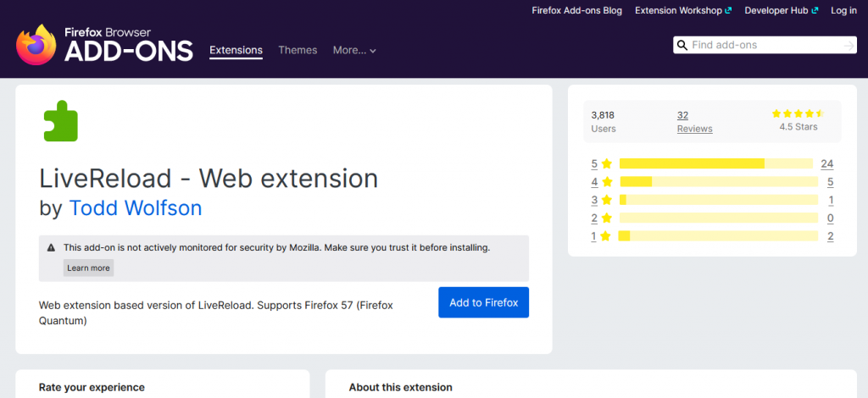Click the Log in link
The height and width of the screenshot is (398, 868).
[843, 10]
